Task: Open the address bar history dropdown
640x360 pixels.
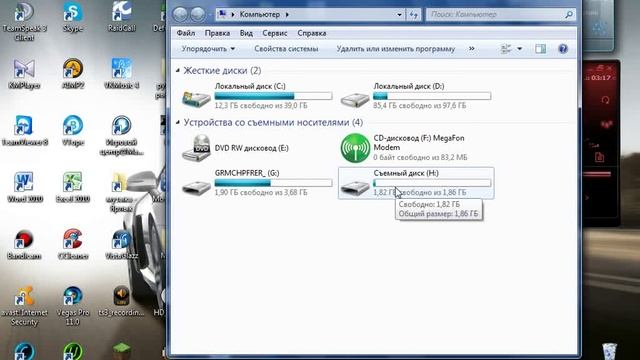Action: pyautogui.click(x=399, y=15)
